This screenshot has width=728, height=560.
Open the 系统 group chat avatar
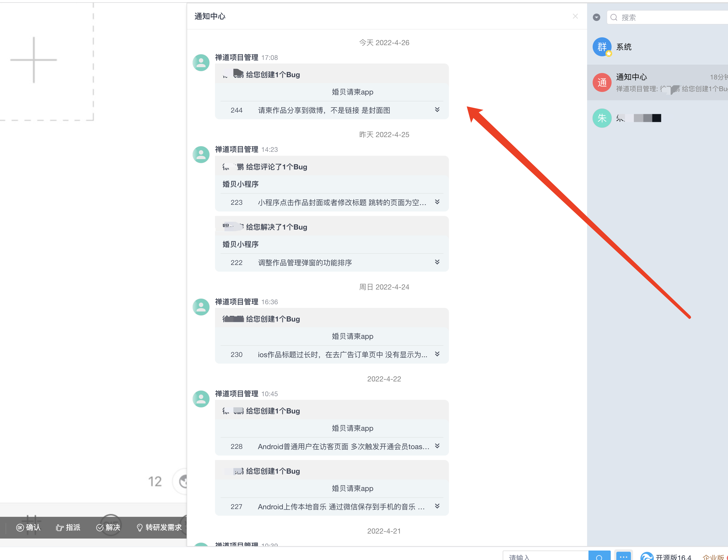click(602, 47)
